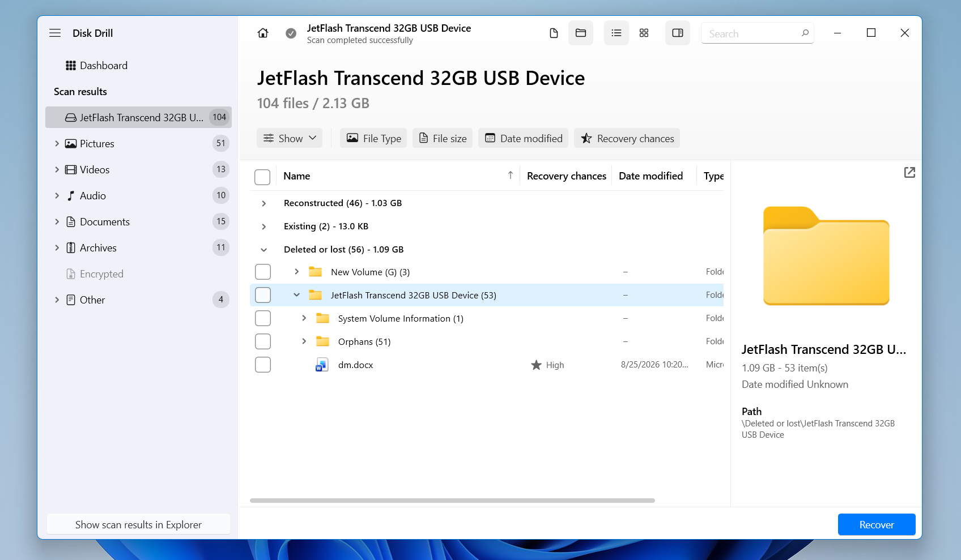Expand the Pictures category in sidebar
Viewport: 961px width, 560px height.
[x=57, y=144]
